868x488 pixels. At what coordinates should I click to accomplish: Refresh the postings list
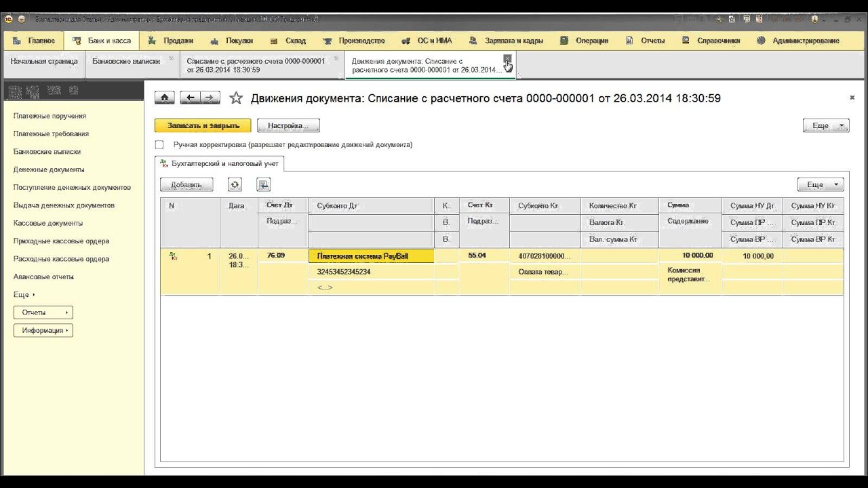coord(235,184)
